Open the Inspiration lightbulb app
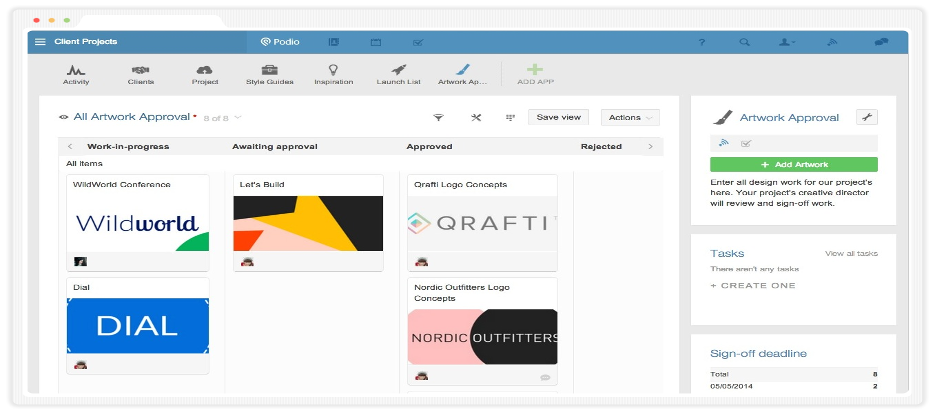Viewport: 935px width, 414px height. 333,75
